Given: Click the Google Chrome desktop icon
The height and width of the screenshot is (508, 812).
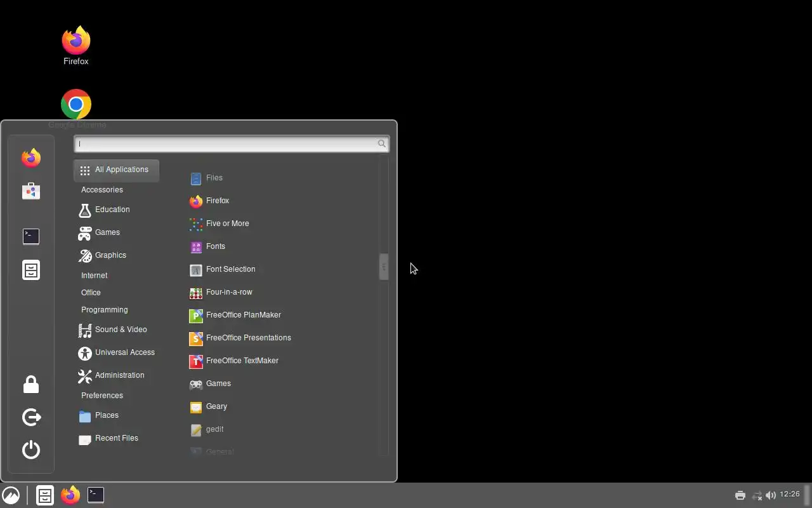Looking at the screenshot, I should coord(76,104).
